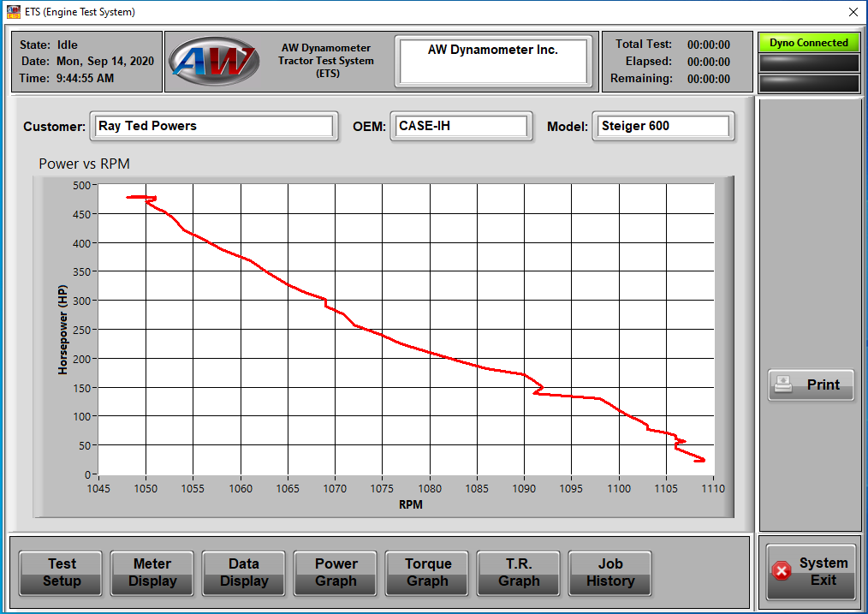Switch to Meter Display view
868x614 pixels.
click(x=152, y=572)
